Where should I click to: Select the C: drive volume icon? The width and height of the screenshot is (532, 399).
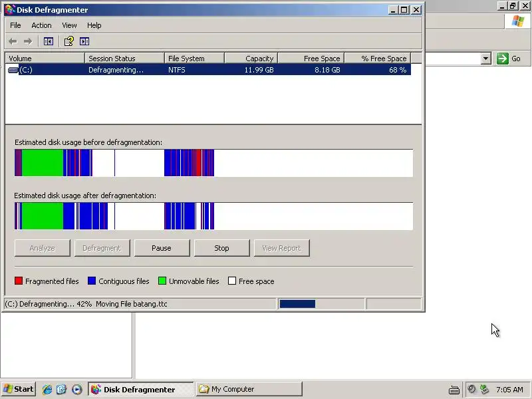click(x=13, y=70)
